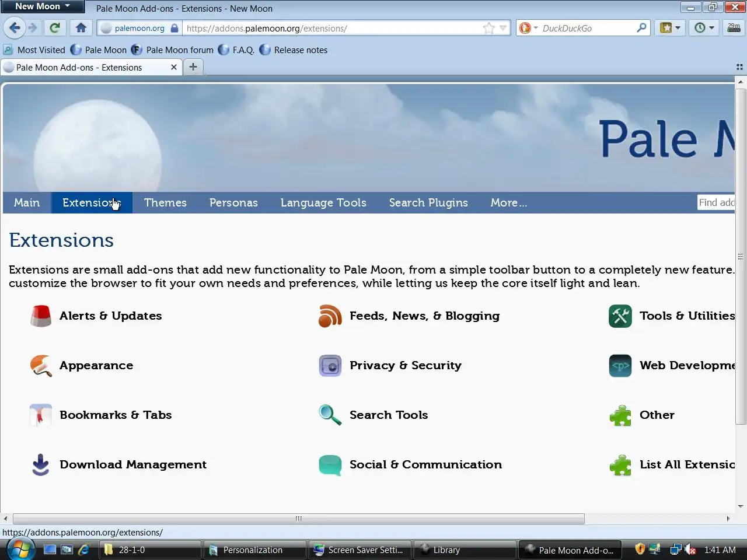747x560 pixels.
Task: Open the Themes section
Action: tap(165, 202)
